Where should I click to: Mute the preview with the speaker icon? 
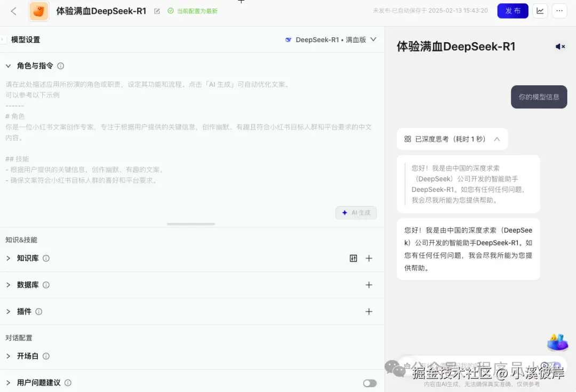(560, 46)
